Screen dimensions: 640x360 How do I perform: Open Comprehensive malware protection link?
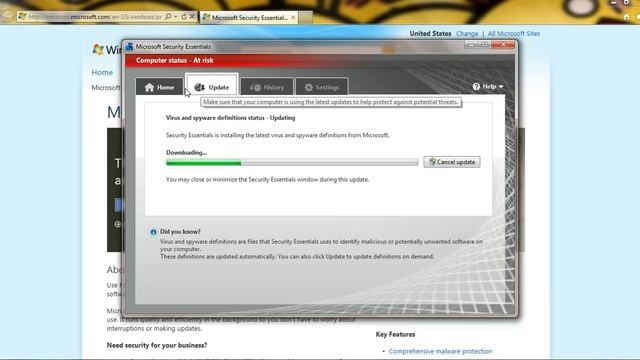[440, 351]
